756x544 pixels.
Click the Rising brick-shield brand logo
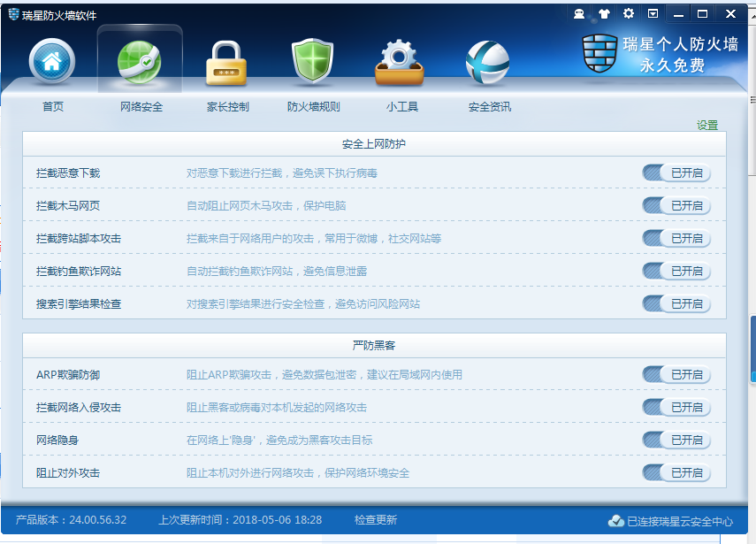[599, 53]
